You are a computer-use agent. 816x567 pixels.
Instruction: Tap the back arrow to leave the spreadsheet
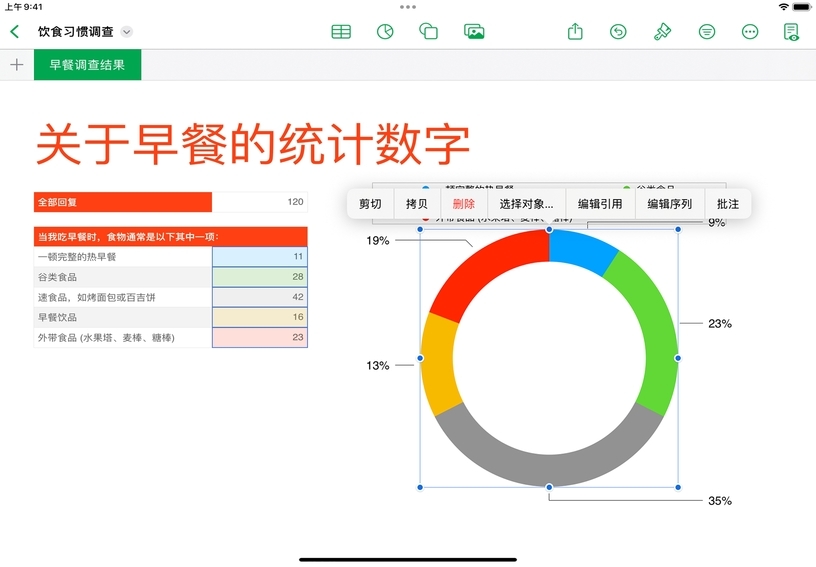pos(14,32)
